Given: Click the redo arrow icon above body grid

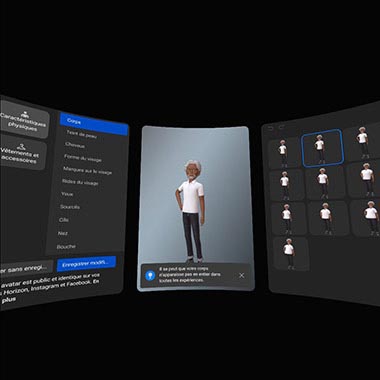Looking at the screenshot, I should [282, 127].
